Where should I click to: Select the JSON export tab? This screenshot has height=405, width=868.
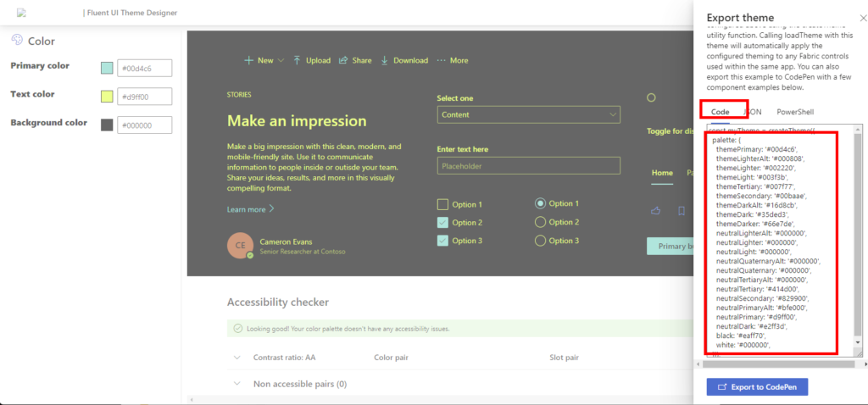coord(753,112)
